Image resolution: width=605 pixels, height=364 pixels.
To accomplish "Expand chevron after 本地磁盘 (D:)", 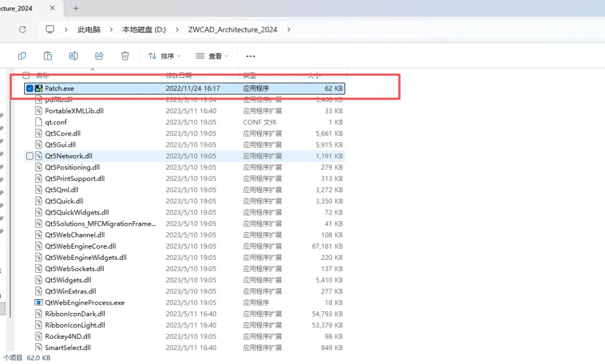I will point(177,30).
